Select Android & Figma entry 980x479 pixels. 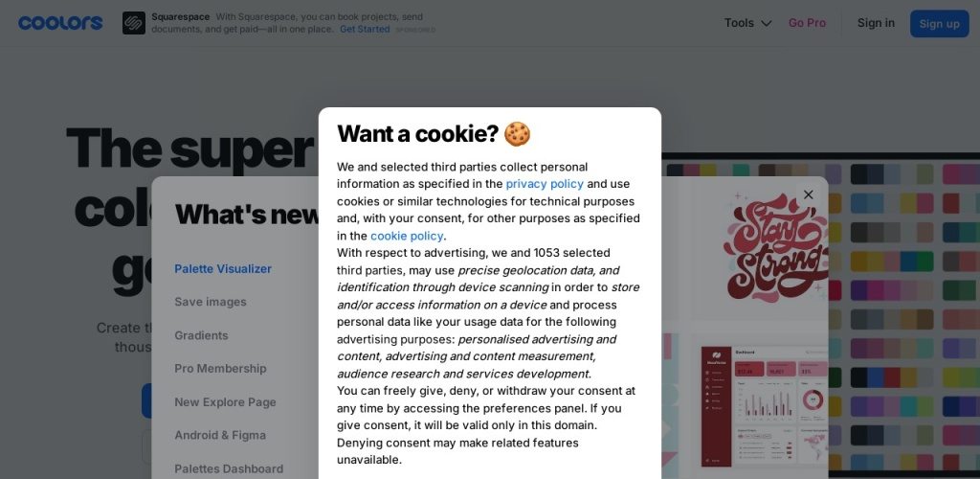pyautogui.click(x=220, y=435)
